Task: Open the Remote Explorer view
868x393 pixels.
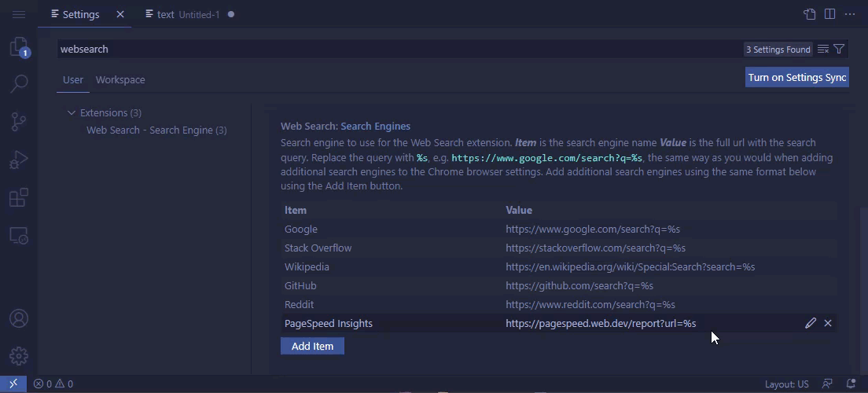Action: [x=19, y=236]
